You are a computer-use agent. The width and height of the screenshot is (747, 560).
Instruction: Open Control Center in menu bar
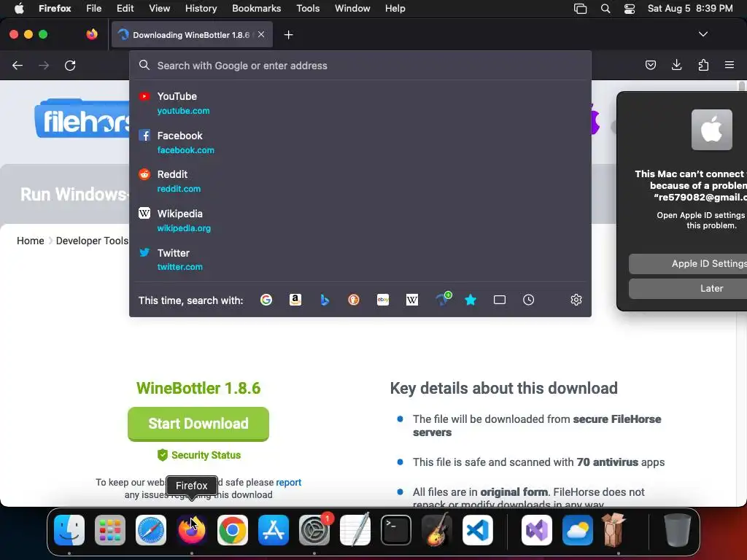(630, 9)
